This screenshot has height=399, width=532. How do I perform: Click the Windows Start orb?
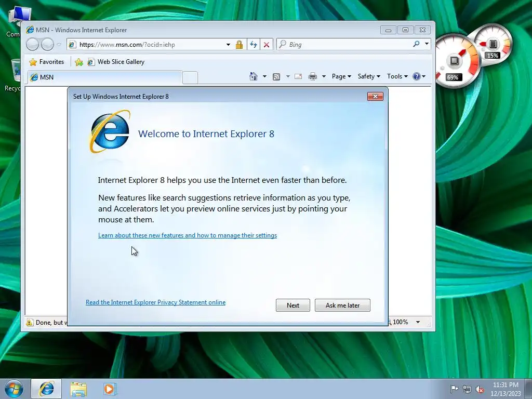[x=14, y=389]
